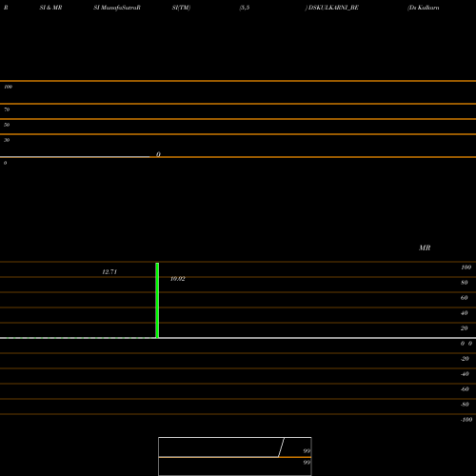Viewport: 476px width, 476px height.
Task: Click the orange line inside the bottom box
Action: [234, 457]
